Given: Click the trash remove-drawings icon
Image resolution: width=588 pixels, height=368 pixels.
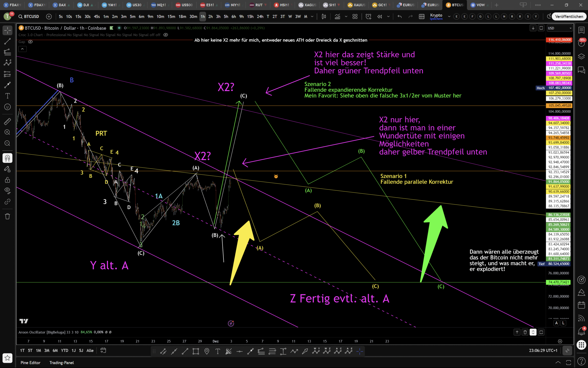Looking at the screenshot, I should coord(7,216).
